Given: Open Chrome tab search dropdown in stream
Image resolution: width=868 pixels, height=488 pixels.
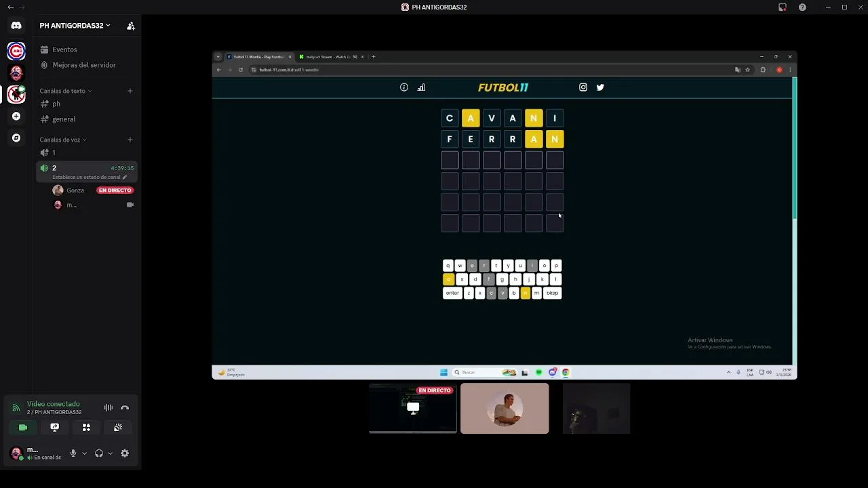Looking at the screenshot, I should (x=218, y=57).
